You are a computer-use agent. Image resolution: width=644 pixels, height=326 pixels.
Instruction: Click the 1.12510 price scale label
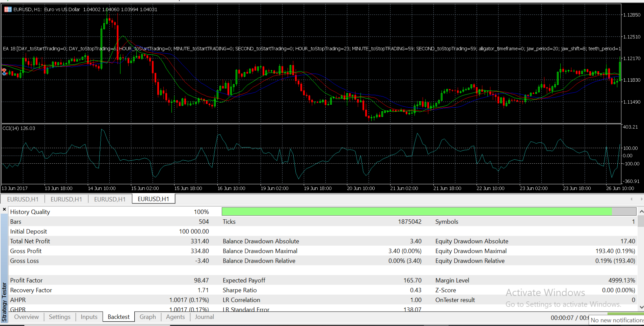(632, 37)
